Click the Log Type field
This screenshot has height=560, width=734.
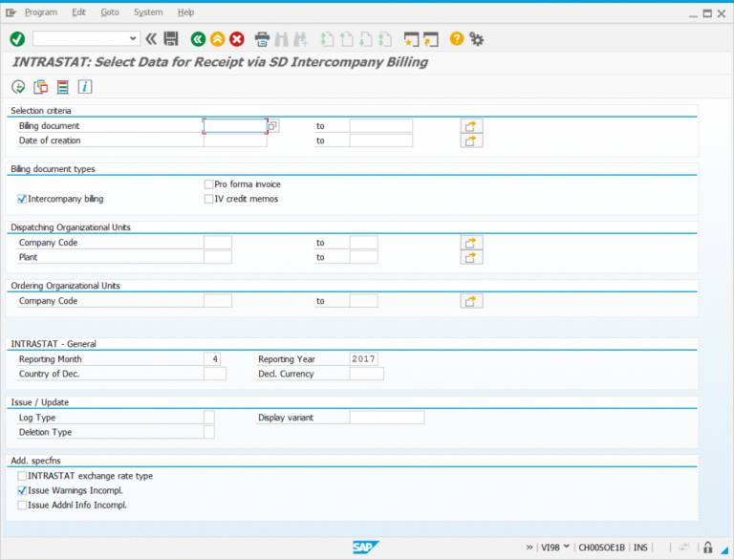point(209,418)
